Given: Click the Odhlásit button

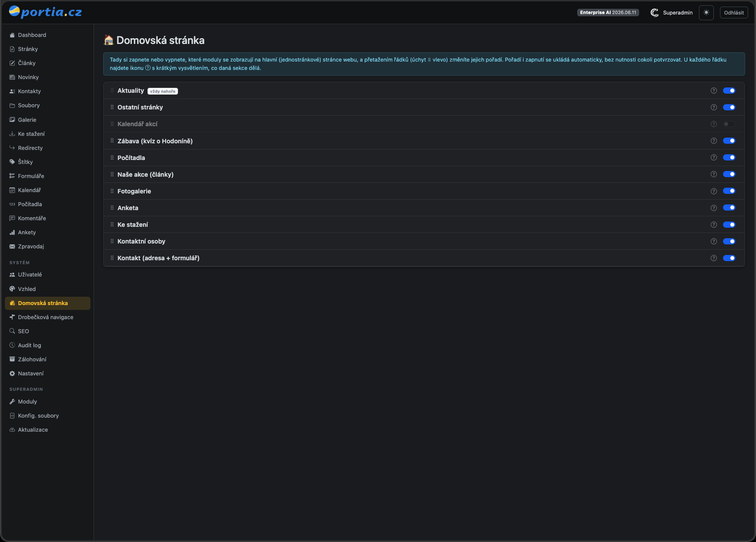Looking at the screenshot, I should [x=734, y=13].
